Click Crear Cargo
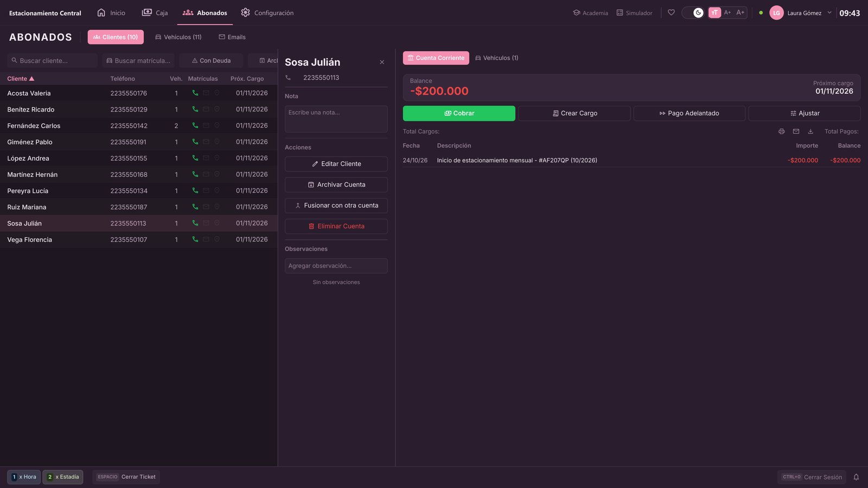868x488 pixels. pyautogui.click(x=575, y=113)
